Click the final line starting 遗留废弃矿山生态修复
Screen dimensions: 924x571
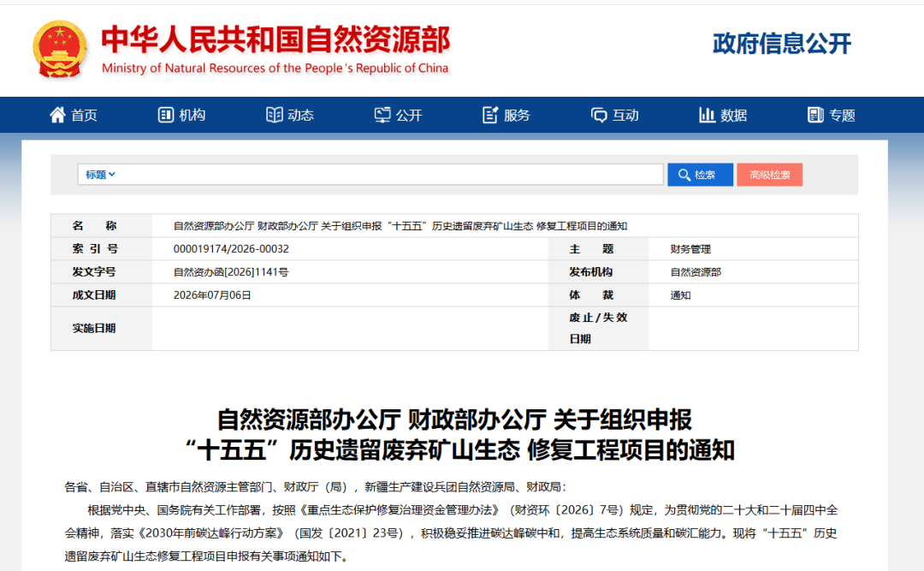(206, 556)
